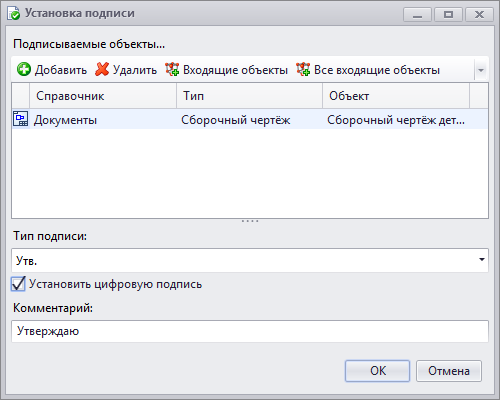This screenshot has height=400, width=500.
Task: Click the Входящие объекты toolbar icon
Action: click(x=172, y=69)
